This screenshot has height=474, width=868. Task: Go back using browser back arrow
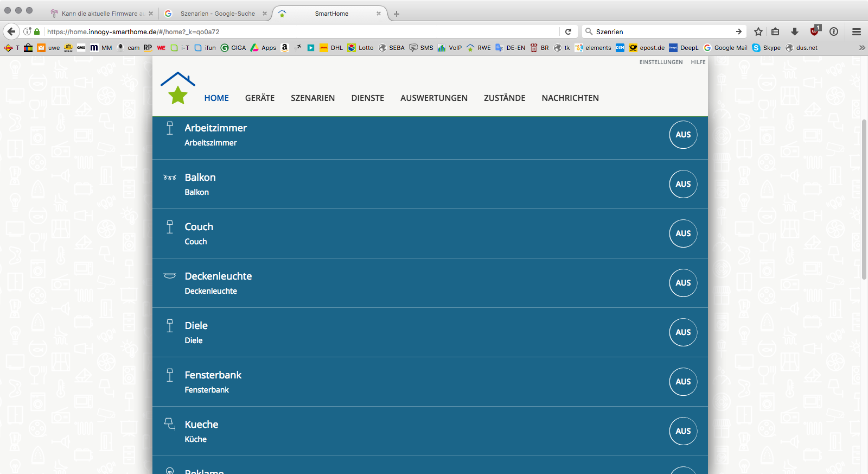click(11, 31)
